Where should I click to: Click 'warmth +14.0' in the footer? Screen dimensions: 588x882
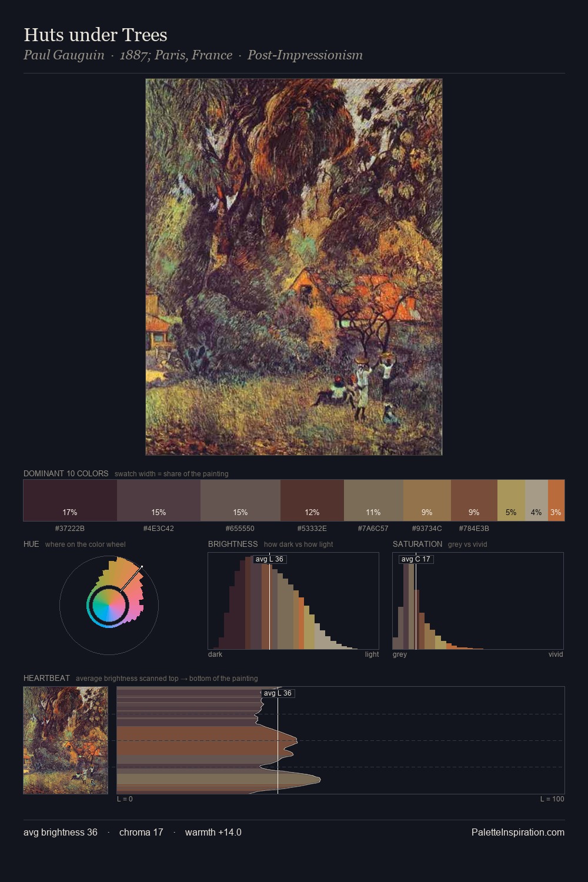click(213, 832)
